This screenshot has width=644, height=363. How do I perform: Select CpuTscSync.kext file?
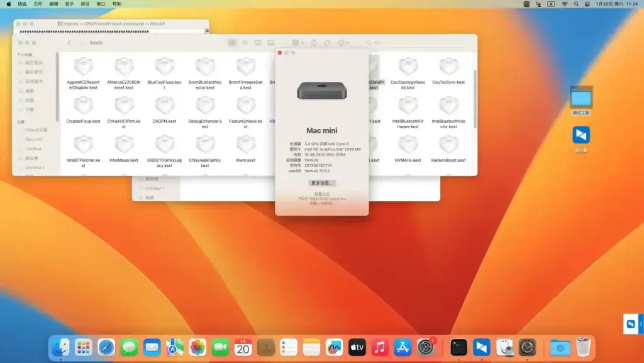pos(448,70)
